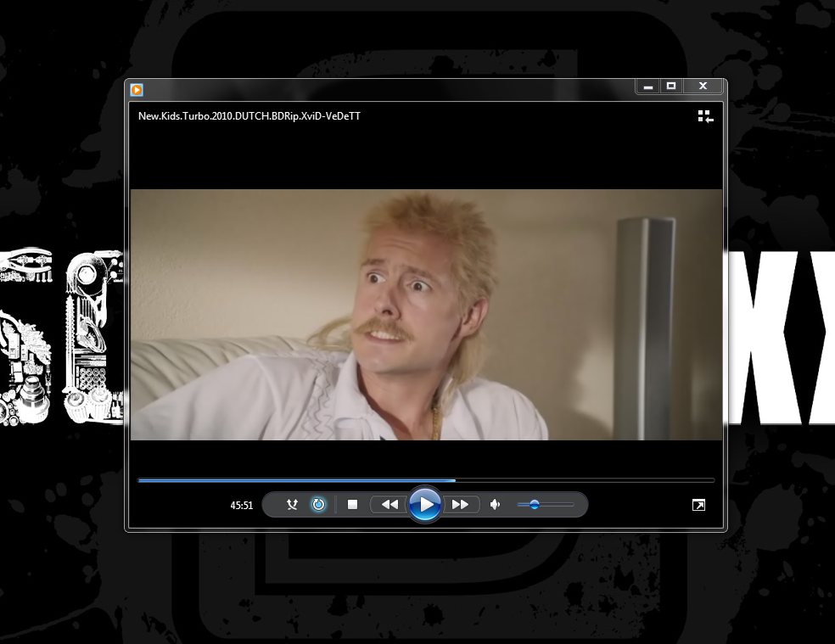Click the New.Kids.Turbo video title text
Screen dimensions: 835x644
pyautogui.click(x=249, y=116)
